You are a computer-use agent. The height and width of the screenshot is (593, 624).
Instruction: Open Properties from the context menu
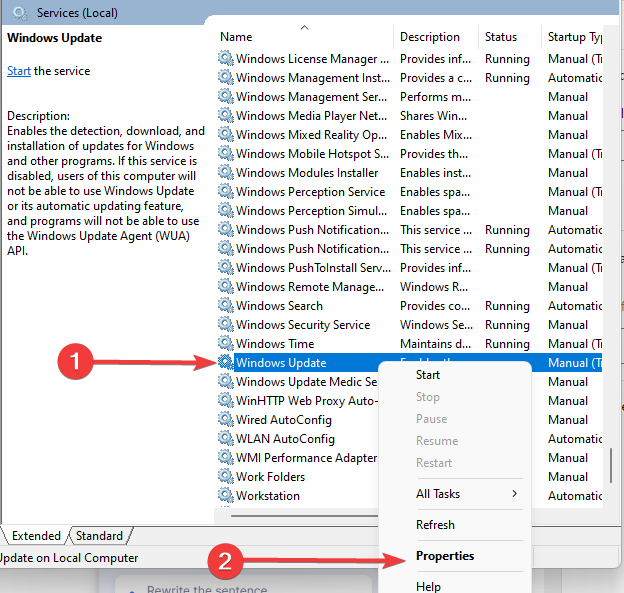pos(445,556)
